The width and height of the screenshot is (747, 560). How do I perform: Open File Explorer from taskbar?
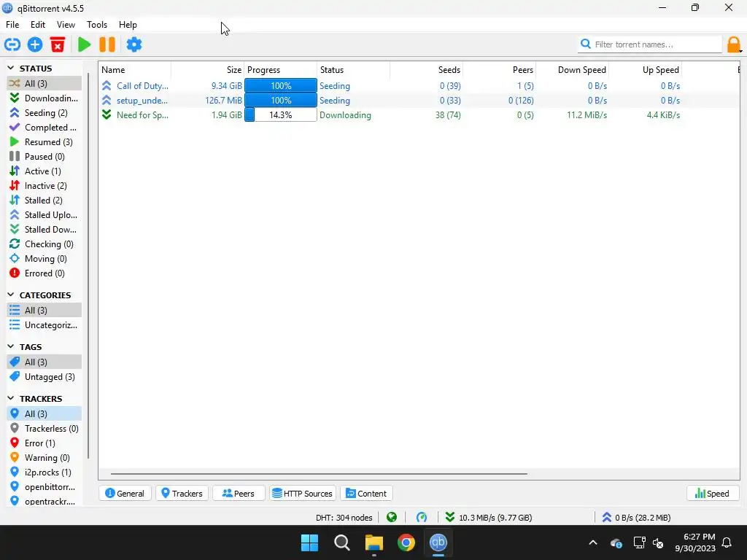click(x=374, y=542)
